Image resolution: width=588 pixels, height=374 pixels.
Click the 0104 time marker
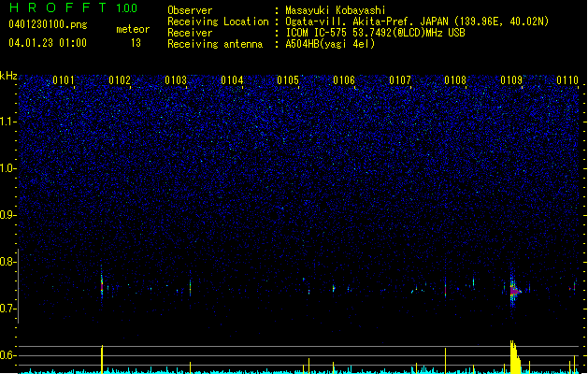[x=232, y=80]
